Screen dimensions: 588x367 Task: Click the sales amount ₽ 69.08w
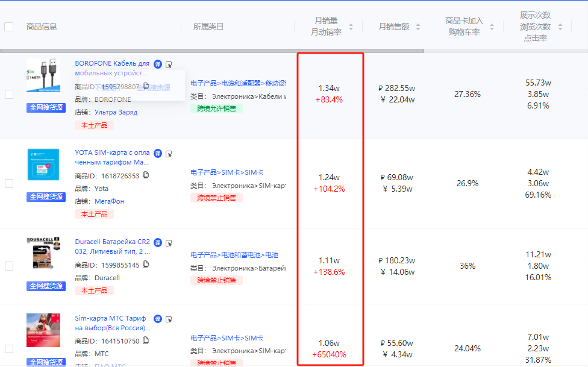point(397,177)
